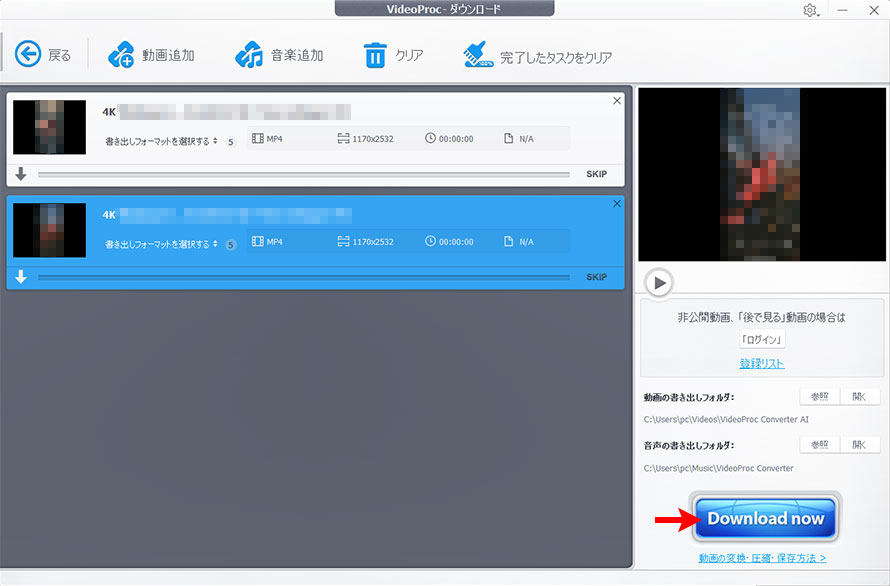Open format selector of the first video

click(161, 141)
